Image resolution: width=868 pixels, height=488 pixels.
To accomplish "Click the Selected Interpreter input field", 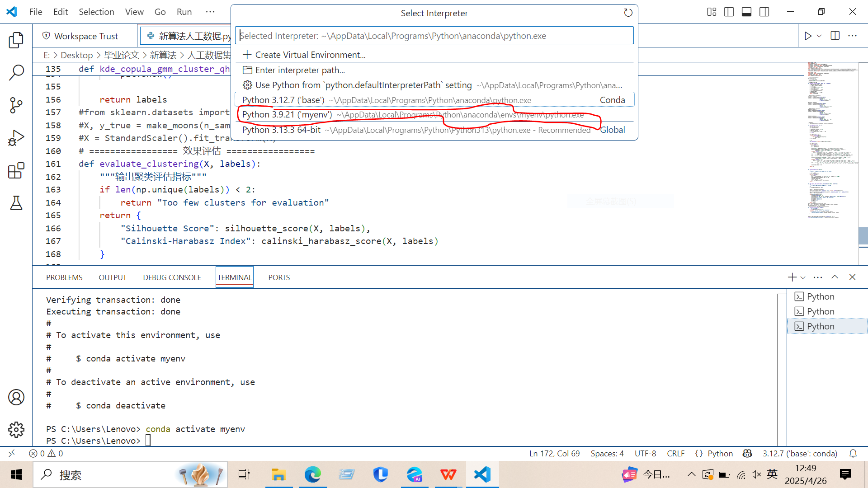I will 434,35.
